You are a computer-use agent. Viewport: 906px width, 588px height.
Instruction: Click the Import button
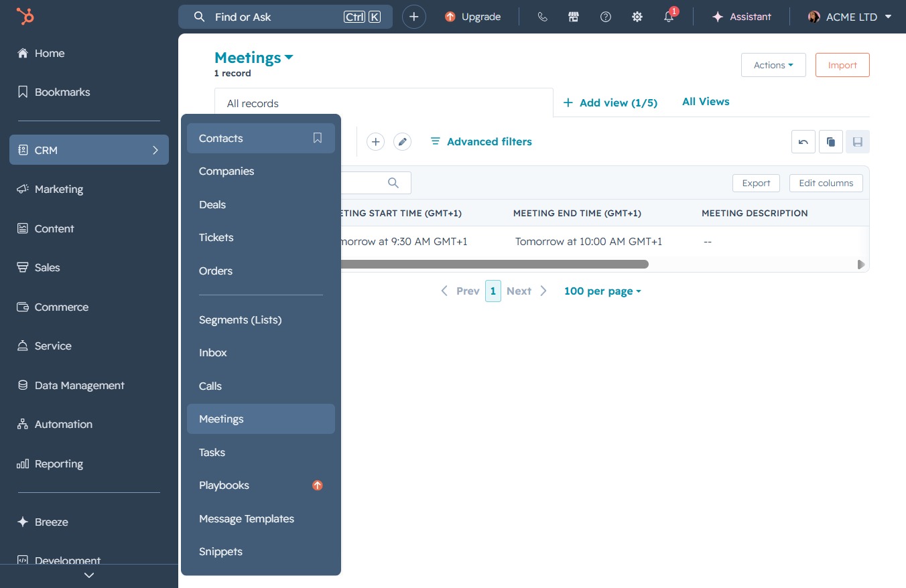point(842,65)
